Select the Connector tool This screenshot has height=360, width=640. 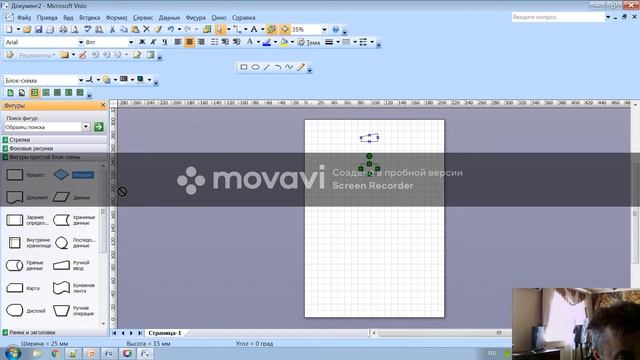click(x=237, y=29)
